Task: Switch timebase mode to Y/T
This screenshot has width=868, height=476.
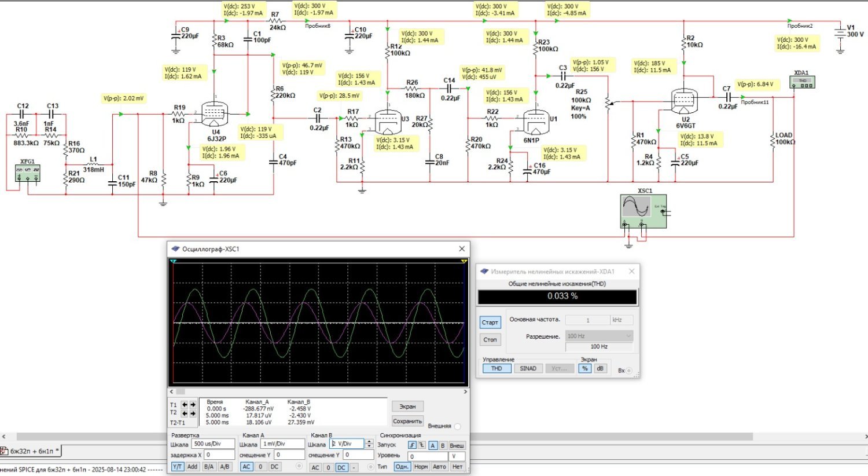Action: click(x=178, y=467)
